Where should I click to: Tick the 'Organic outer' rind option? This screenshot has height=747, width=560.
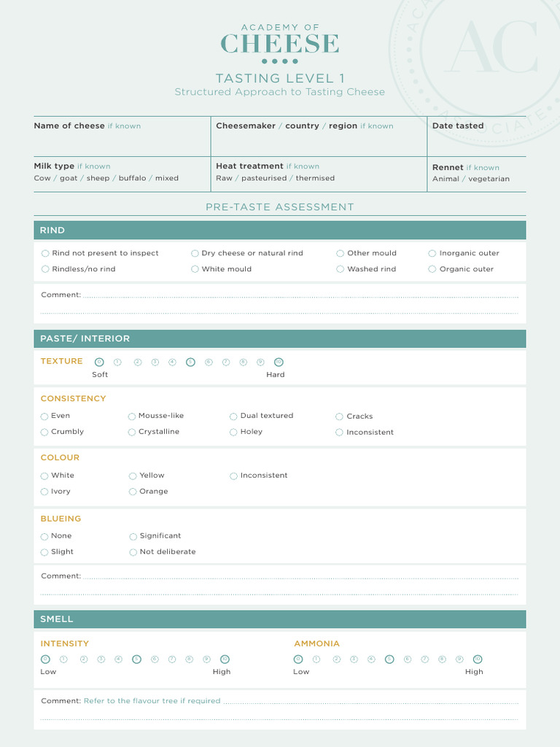[x=432, y=269]
